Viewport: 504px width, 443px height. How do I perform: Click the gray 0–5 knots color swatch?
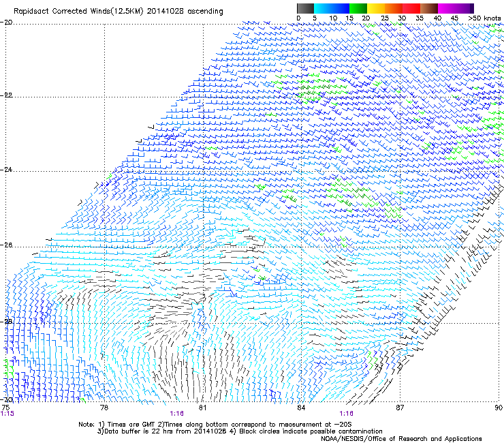coord(305,8)
